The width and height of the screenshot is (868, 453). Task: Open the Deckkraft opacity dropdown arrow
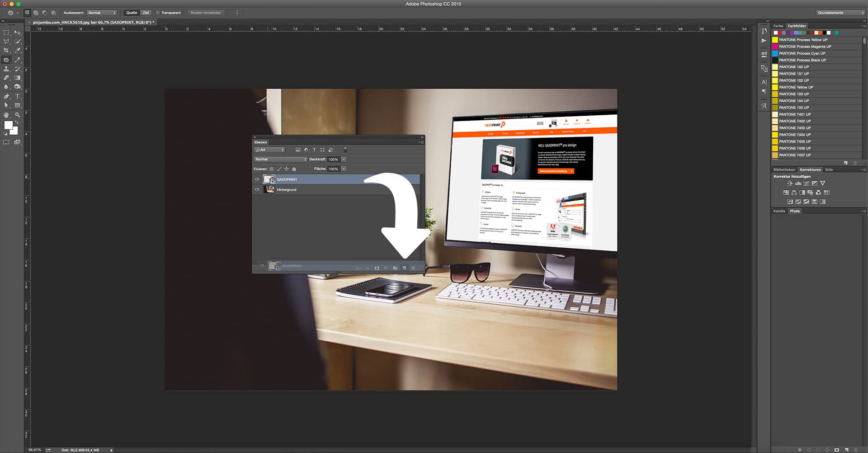[344, 159]
